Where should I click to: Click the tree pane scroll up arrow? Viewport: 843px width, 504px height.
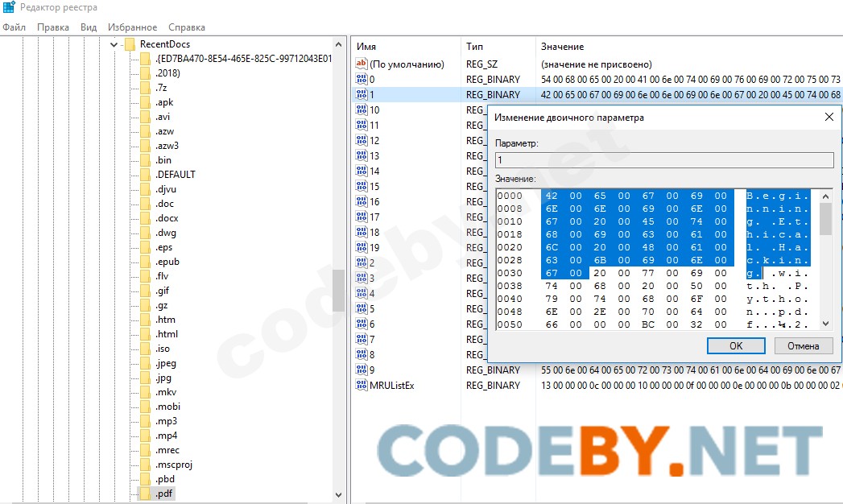coord(338,44)
